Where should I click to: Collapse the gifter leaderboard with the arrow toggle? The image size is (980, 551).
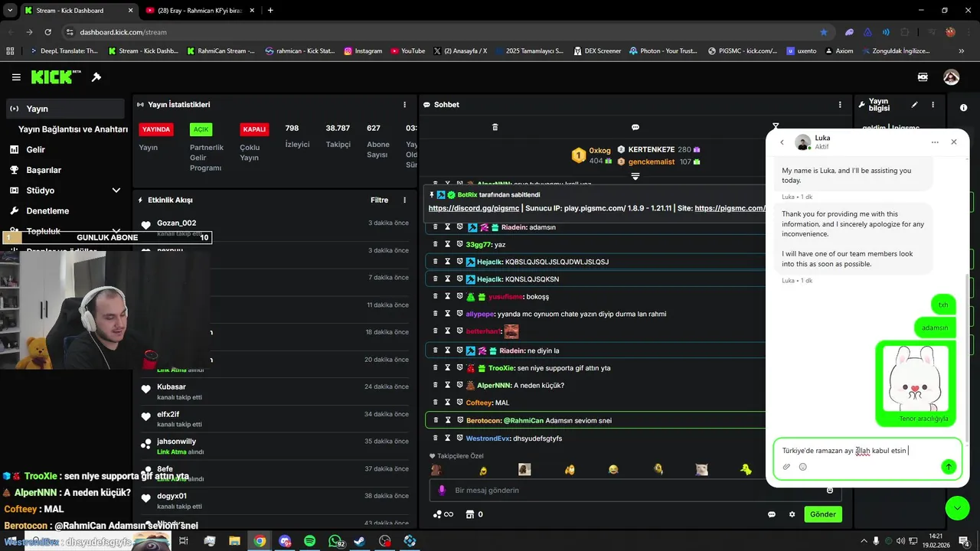coord(635,177)
